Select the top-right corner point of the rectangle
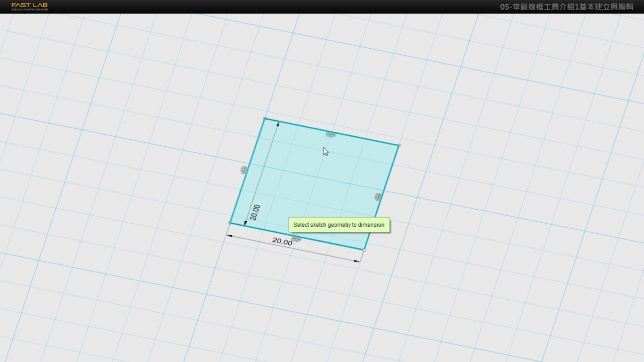This screenshot has height=362, width=644. [x=399, y=145]
